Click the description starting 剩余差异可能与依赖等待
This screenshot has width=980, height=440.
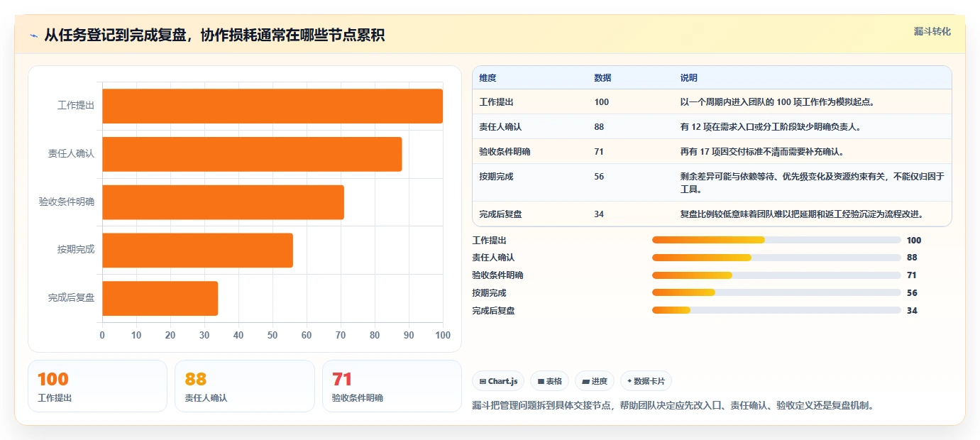click(x=812, y=182)
